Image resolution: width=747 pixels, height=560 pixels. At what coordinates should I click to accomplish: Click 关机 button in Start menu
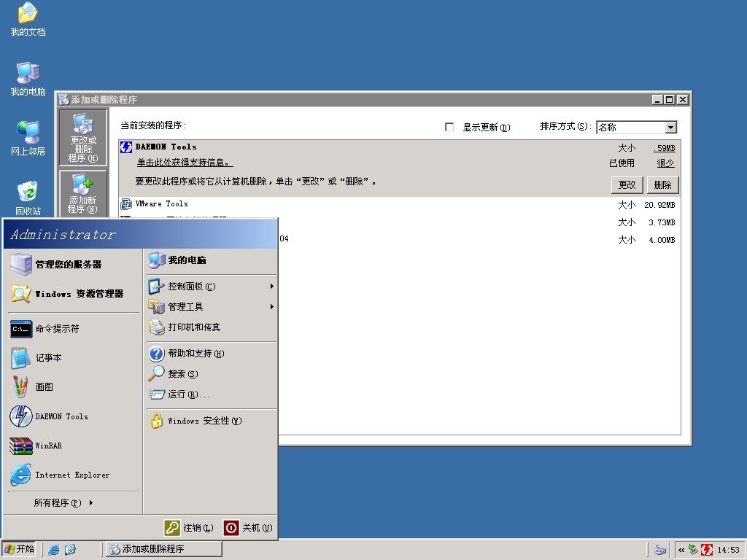click(248, 528)
